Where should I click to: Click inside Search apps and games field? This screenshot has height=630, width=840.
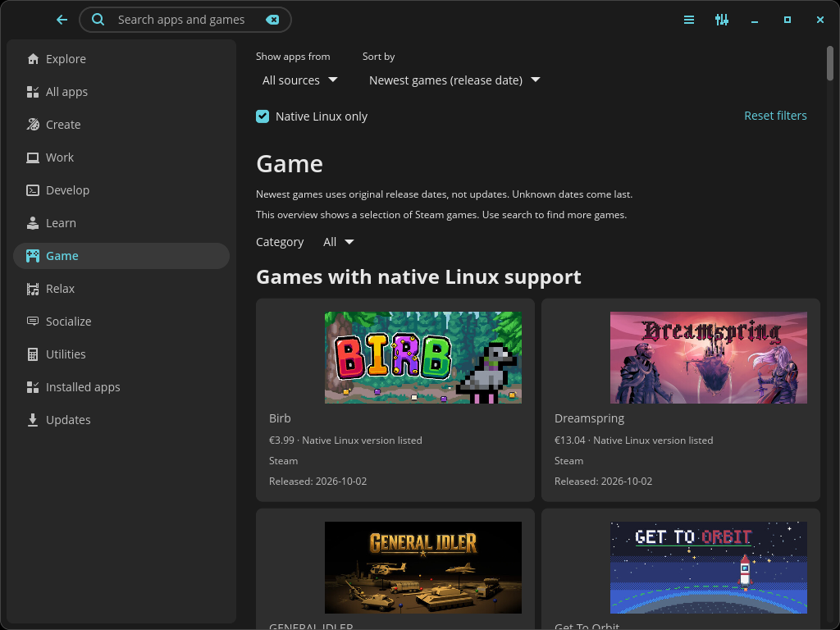coord(185,20)
